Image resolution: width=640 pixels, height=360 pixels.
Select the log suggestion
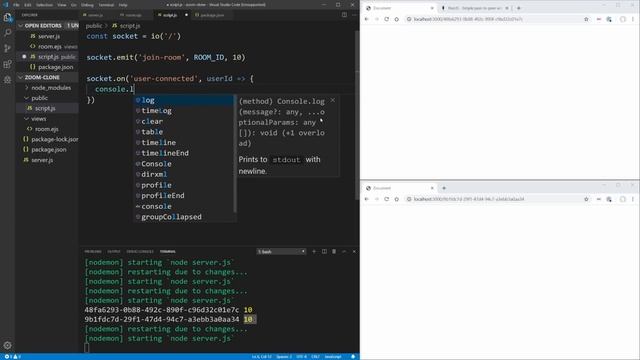(184, 100)
